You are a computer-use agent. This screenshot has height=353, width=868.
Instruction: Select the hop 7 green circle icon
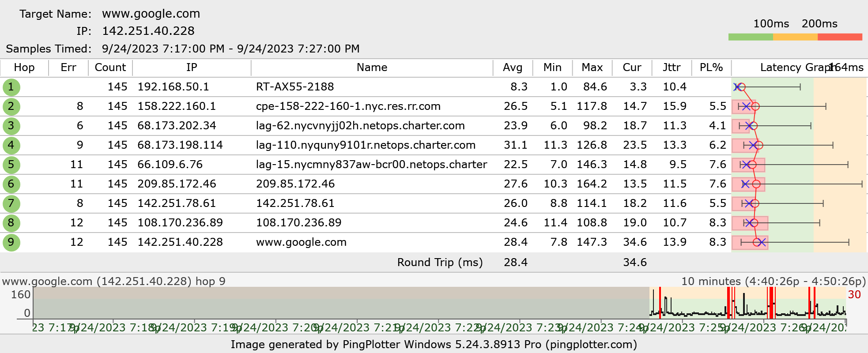point(11,203)
